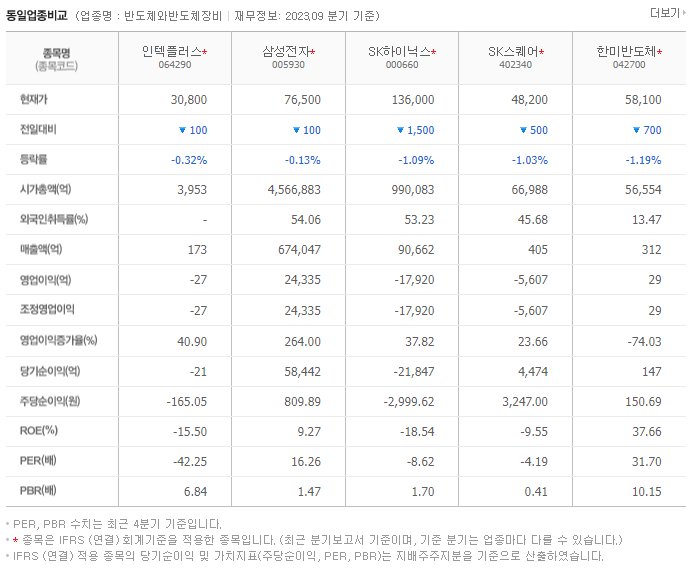Open the 삼성전자 stock link
The image size is (692, 571).
click(x=286, y=52)
